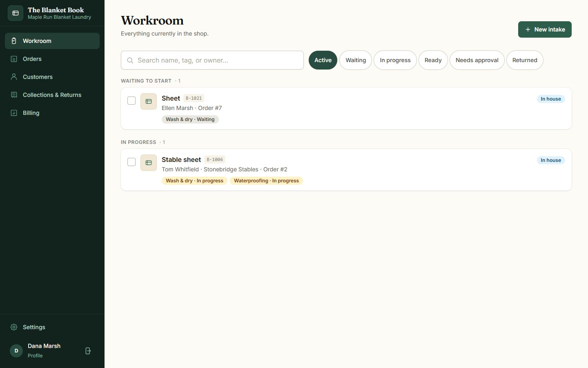Click the log out icon beside Dana Marsh
Screen dimensions: 588x368
[x=88, y=351]
